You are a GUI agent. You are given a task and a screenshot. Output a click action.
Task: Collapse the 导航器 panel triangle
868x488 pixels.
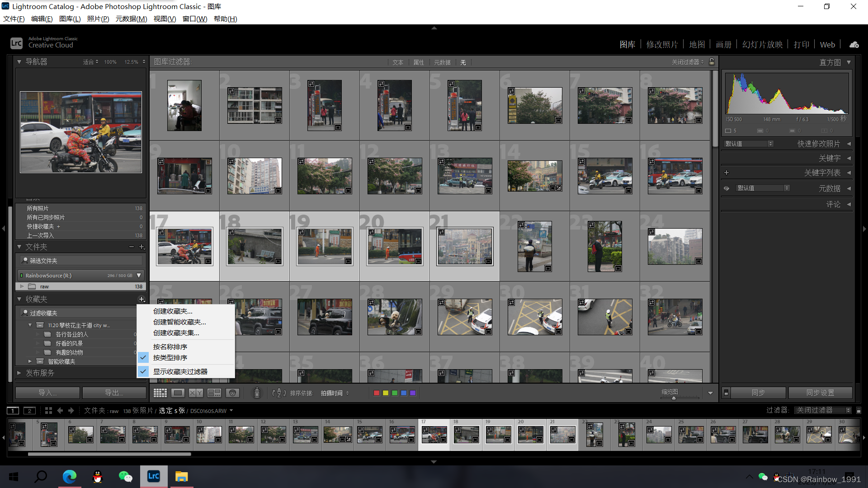point(19,61)
